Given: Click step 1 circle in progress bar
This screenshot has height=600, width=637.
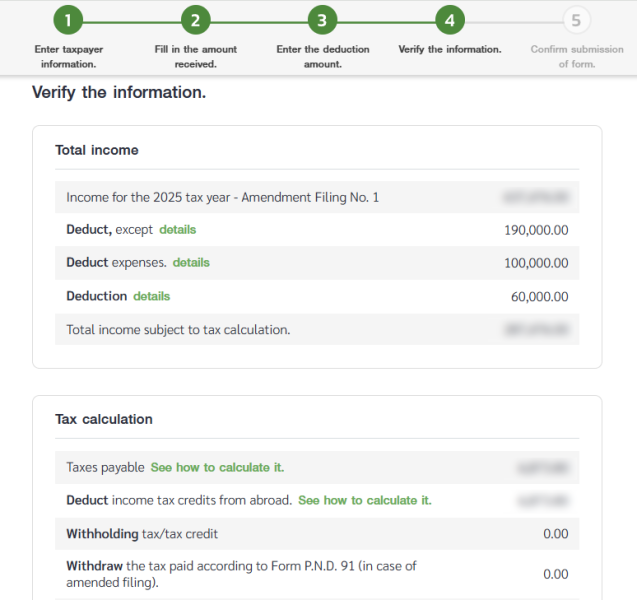Looking at the screenshot, I should tap(67, 20).
